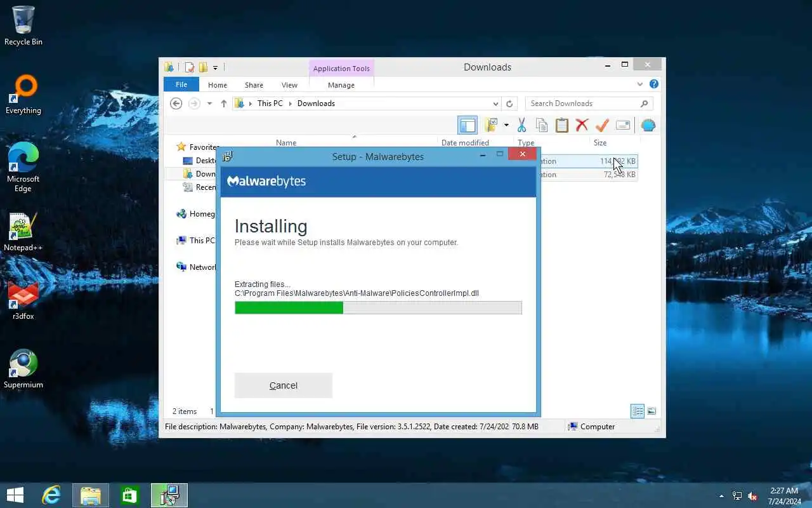This screenshot has height=508, width=812.
Task: Open the Microsoft Edge desktop shortcut
Action: pos(23,167)
